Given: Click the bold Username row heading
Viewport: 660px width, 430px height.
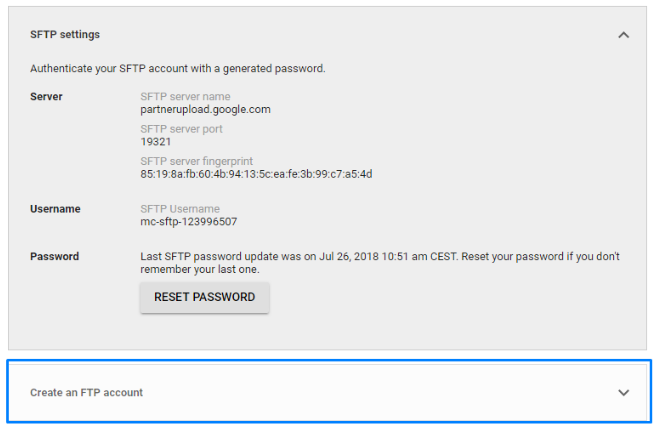Looking at the screenshot, I should point(55,209).
